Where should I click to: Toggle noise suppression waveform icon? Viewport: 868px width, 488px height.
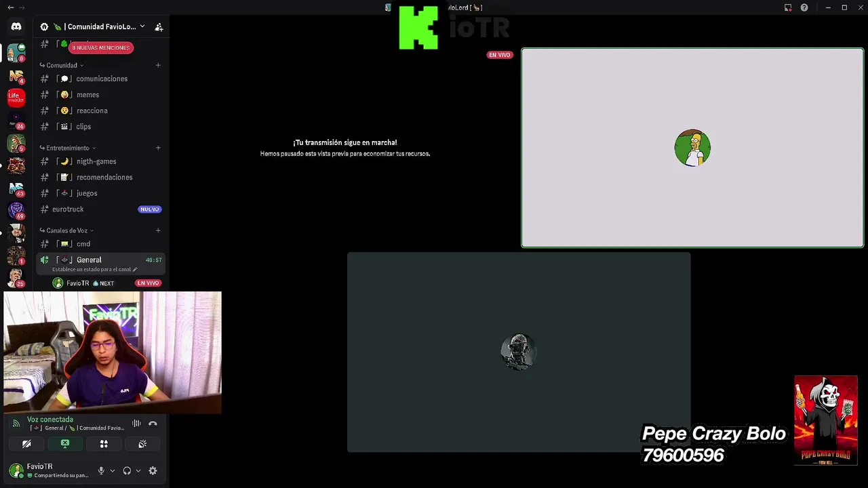(136, 424)
